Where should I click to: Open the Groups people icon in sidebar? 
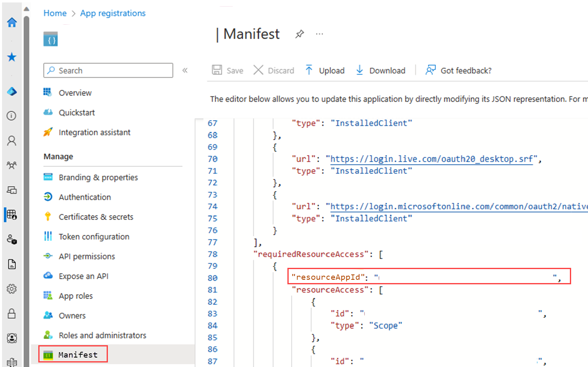pos(12,165)
